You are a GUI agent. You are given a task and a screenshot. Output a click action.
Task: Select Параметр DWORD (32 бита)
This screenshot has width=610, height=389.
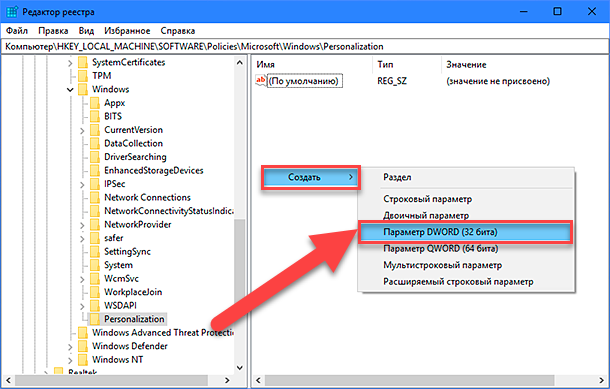[465, 232]
